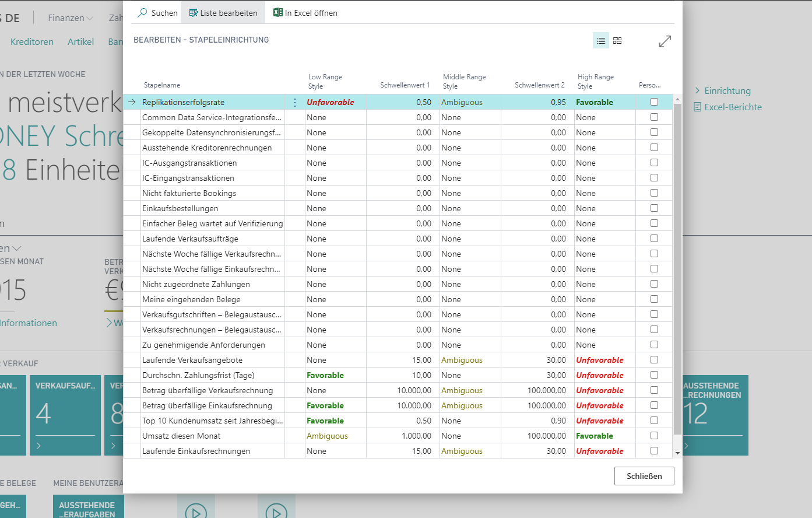Screen dimensions: 812x518
Task: Expand dialog to full screen icon
Action: [665, 41]
